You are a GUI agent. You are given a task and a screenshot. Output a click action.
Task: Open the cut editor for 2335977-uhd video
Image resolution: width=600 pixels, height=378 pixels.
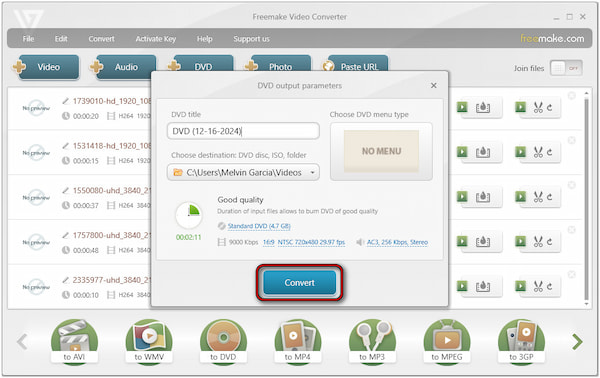[538, 286]
